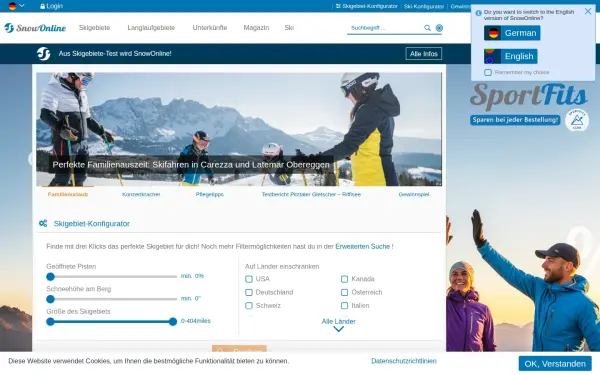This screenshot has width=600, height=375.
Task: Click the SportFits advertisement logo
Action: pos(528,96)
